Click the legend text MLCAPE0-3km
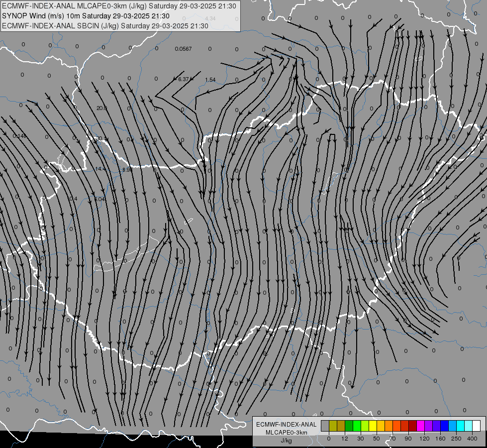Screen dimensions: 487x448 [x=287, y=433]
